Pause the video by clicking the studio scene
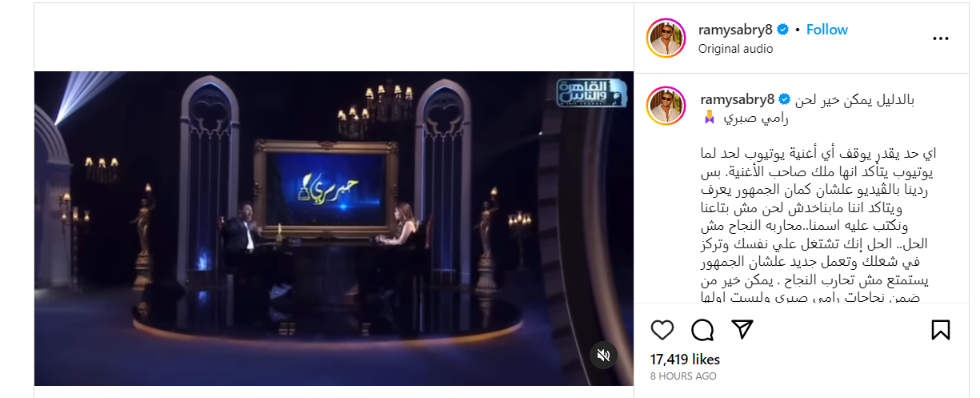The width and height of the screenshot is (980, 398). (x=334, y=228)
